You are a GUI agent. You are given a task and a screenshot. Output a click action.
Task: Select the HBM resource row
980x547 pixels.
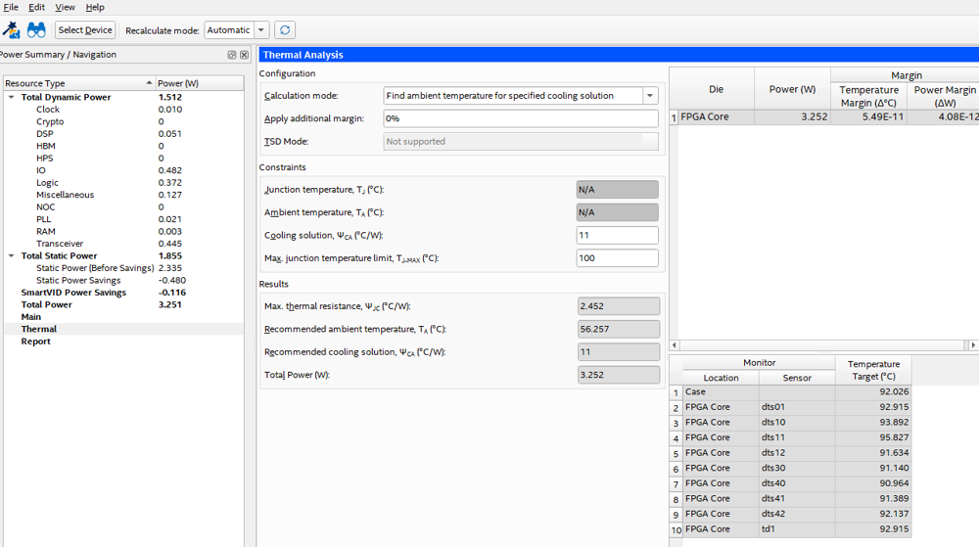[x=123, y=146]
